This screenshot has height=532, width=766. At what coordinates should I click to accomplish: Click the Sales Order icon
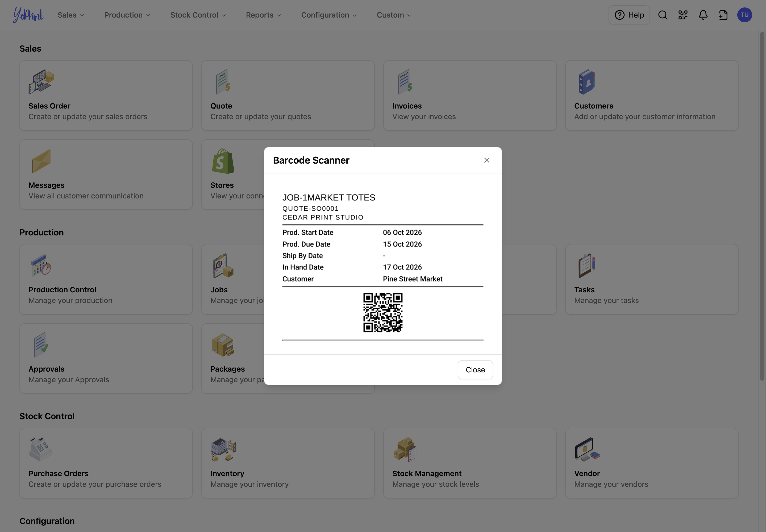click(x=41, y=82)
